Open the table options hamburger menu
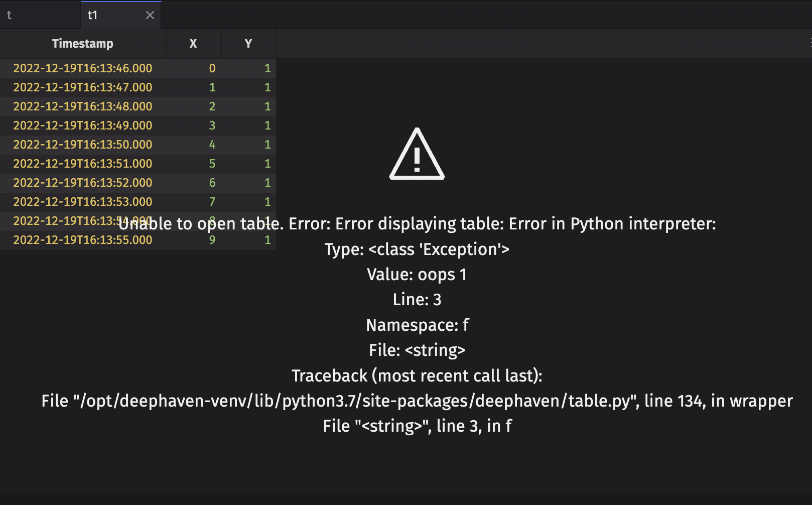812x505 pixels. pos(808,43)
